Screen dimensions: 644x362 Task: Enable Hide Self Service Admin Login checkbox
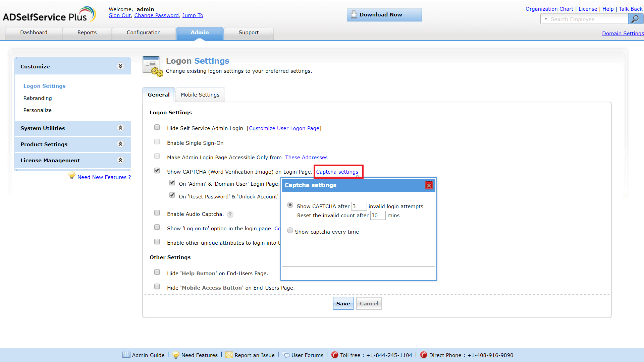click(x=157, y=127)
